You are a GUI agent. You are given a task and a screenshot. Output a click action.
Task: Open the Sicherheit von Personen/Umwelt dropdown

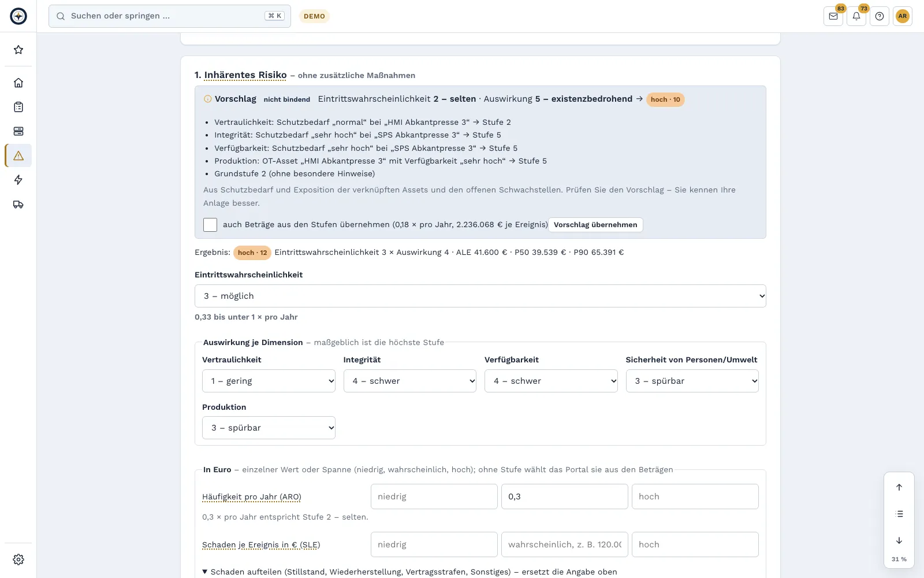coord(692,381)
